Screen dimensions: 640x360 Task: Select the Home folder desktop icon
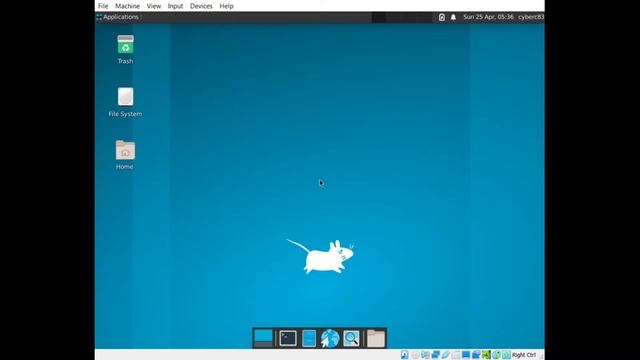(125, 155)
